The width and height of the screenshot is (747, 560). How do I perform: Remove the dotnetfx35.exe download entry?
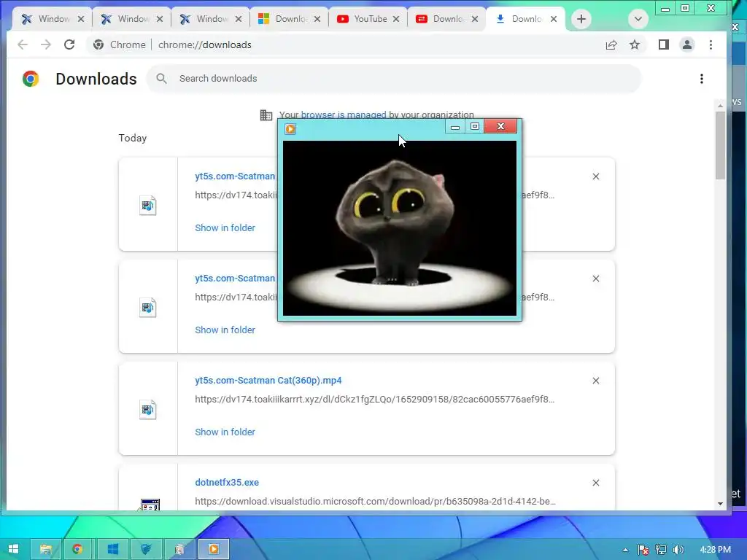(596, 483)
